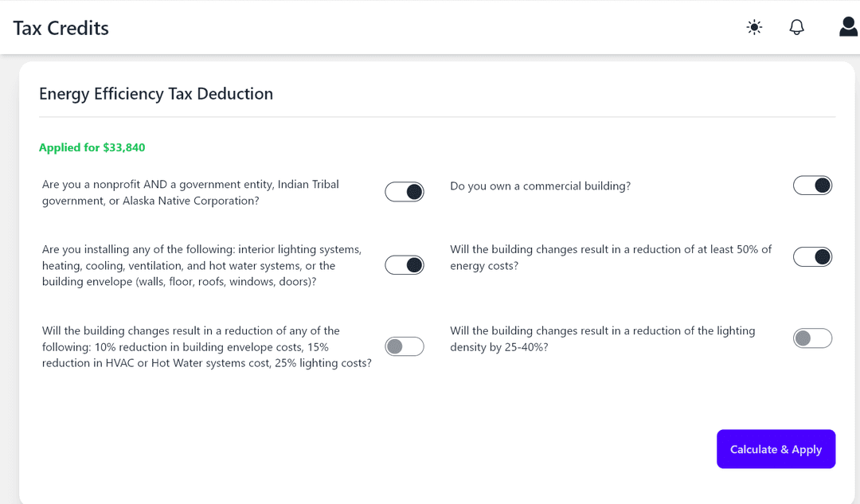Click the divider line below the deduction heading
The image size is (860, 504).
pyautogui.click(x=437, y=117)
